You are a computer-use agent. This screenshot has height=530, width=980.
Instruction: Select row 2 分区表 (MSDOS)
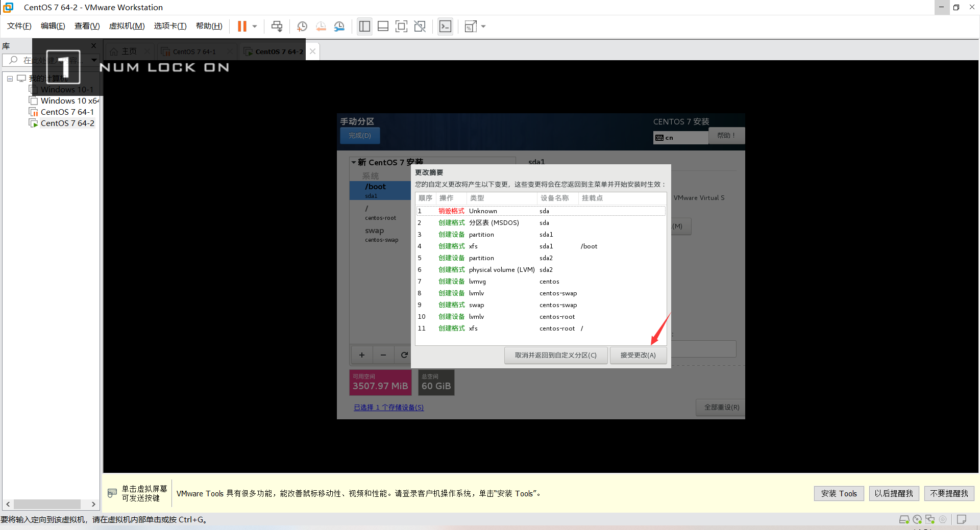pyautogui.click(x=541, y=223)
